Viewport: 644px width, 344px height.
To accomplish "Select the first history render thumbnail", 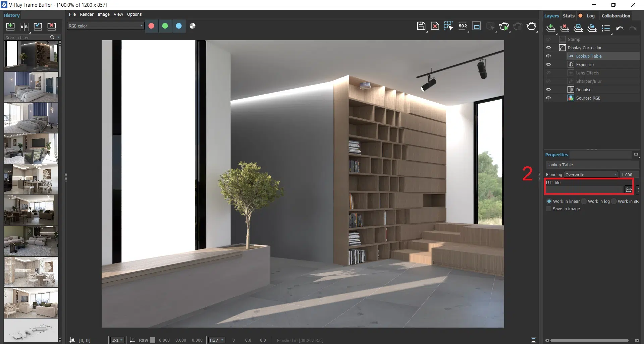I will click(x=31, y=55).
